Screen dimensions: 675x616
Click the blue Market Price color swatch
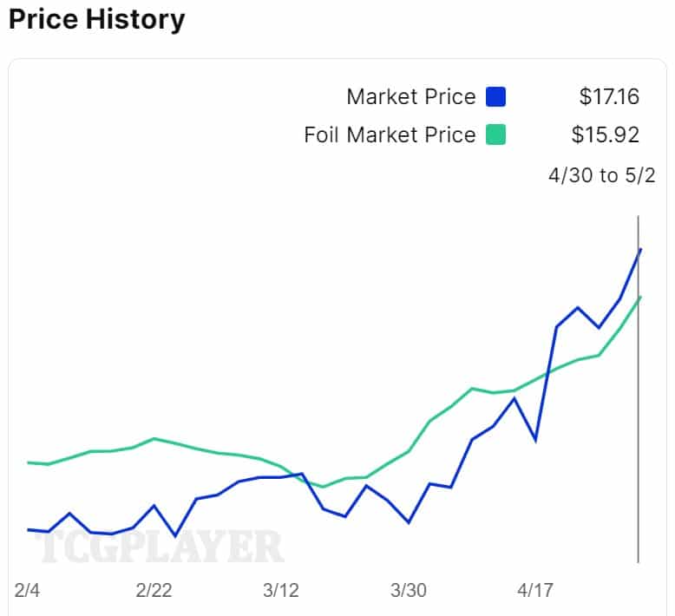point(495,96)
